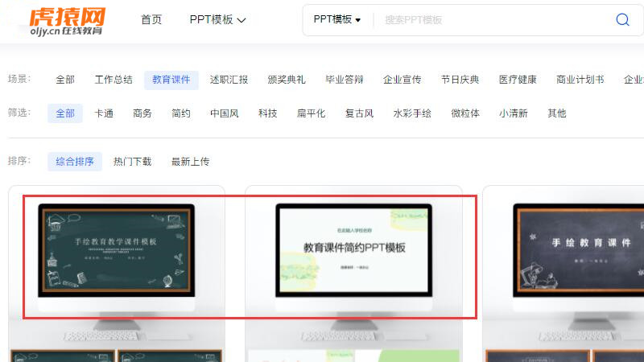Select the 医疗健康 scene
This screenshot has width=644, height=362.
click(518, 80)
